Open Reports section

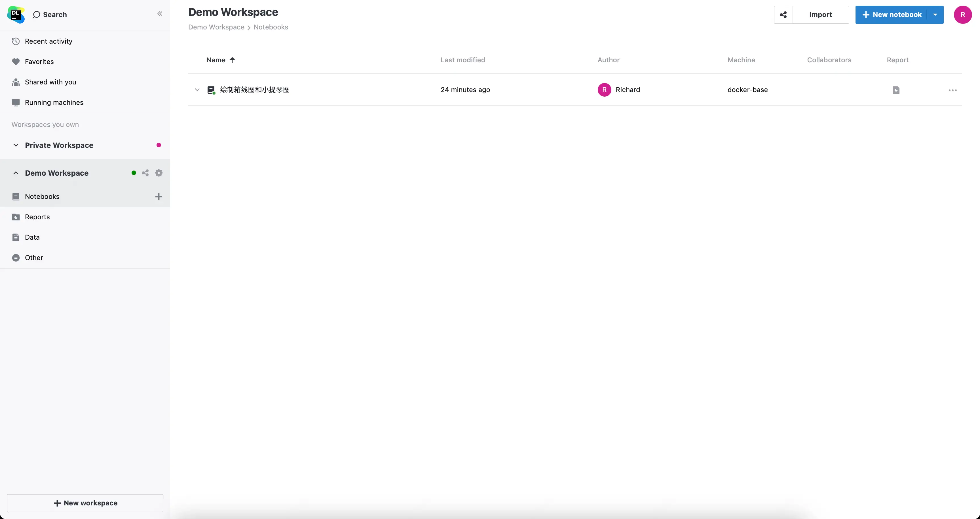(85, 217)
